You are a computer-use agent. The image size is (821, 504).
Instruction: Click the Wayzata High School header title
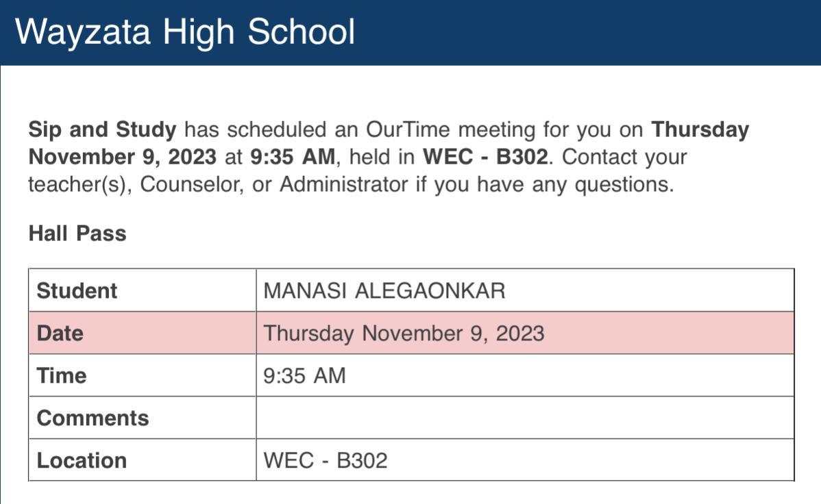tap(185, 32)
